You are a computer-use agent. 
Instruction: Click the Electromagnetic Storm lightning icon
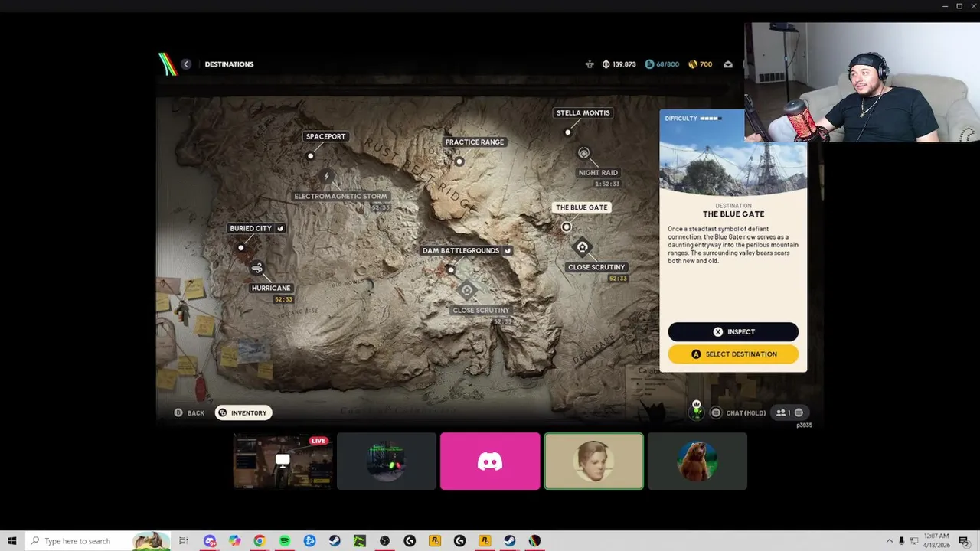[x=326, y=177]
